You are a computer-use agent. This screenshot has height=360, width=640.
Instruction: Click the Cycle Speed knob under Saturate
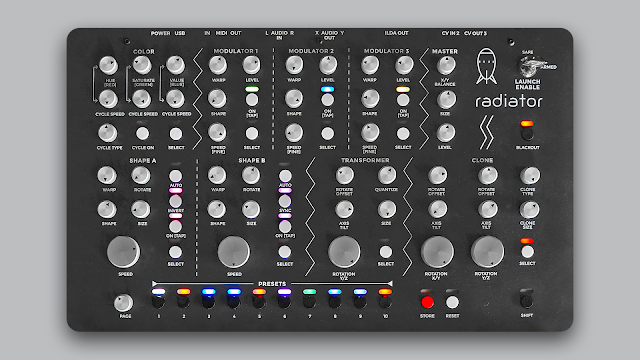pyautogui.click(x=142, y=99)
